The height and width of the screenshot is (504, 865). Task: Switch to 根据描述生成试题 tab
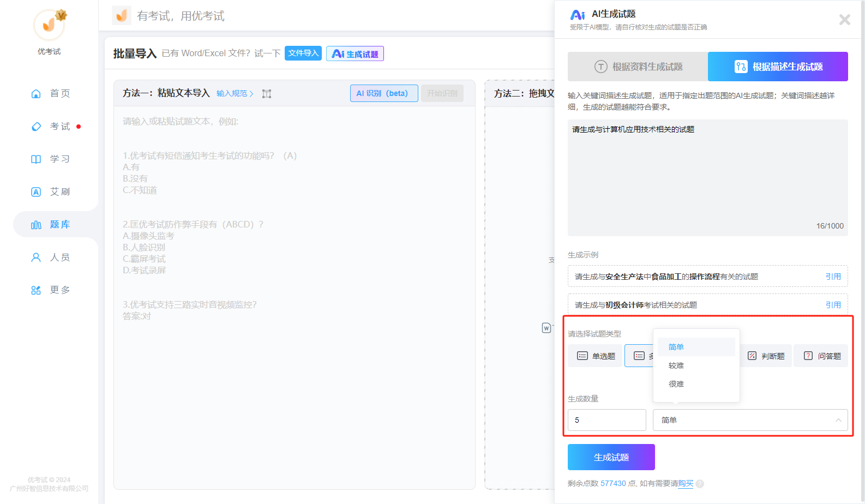point(778,67)
